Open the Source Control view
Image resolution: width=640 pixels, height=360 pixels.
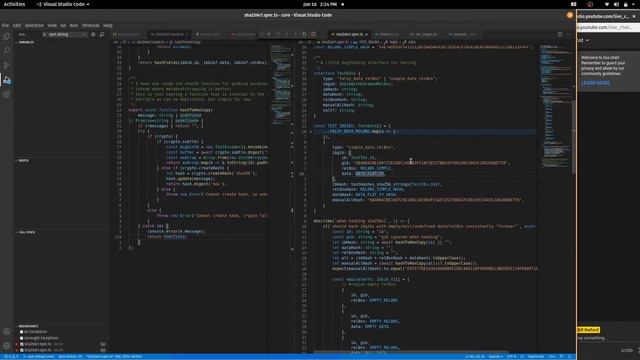tap(7, 65)
